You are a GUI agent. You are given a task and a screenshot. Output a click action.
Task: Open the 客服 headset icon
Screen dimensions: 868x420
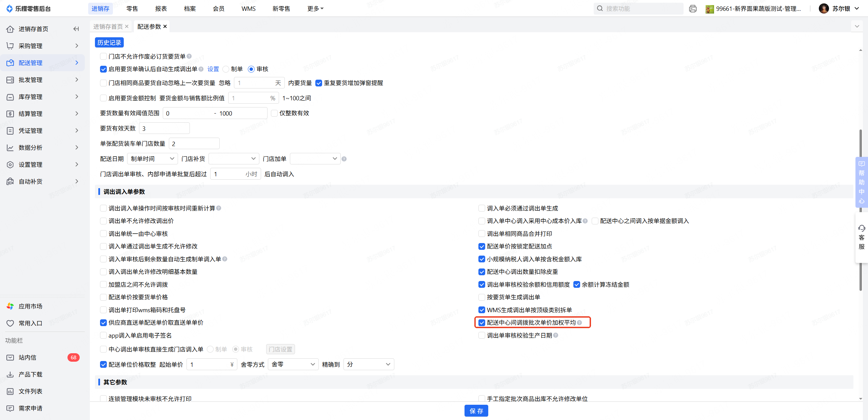click(x=862, y=228)
